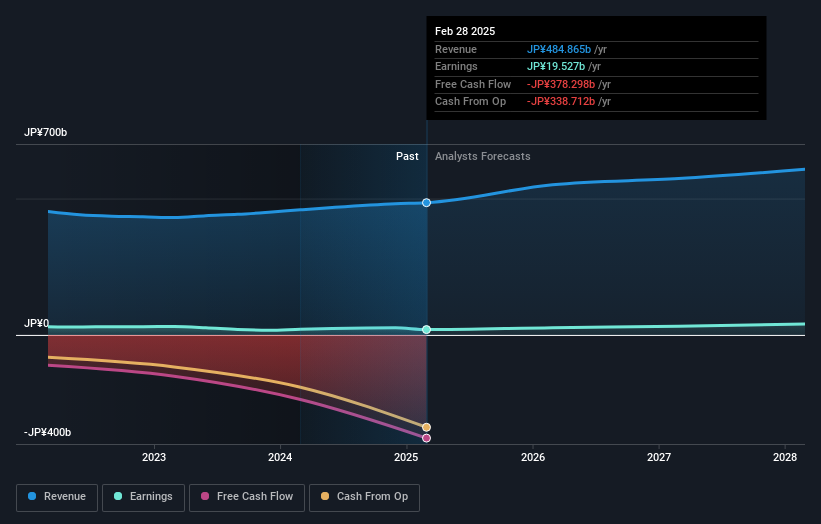Click the Past section label
The image size is (821, 524).
point(407,156)
